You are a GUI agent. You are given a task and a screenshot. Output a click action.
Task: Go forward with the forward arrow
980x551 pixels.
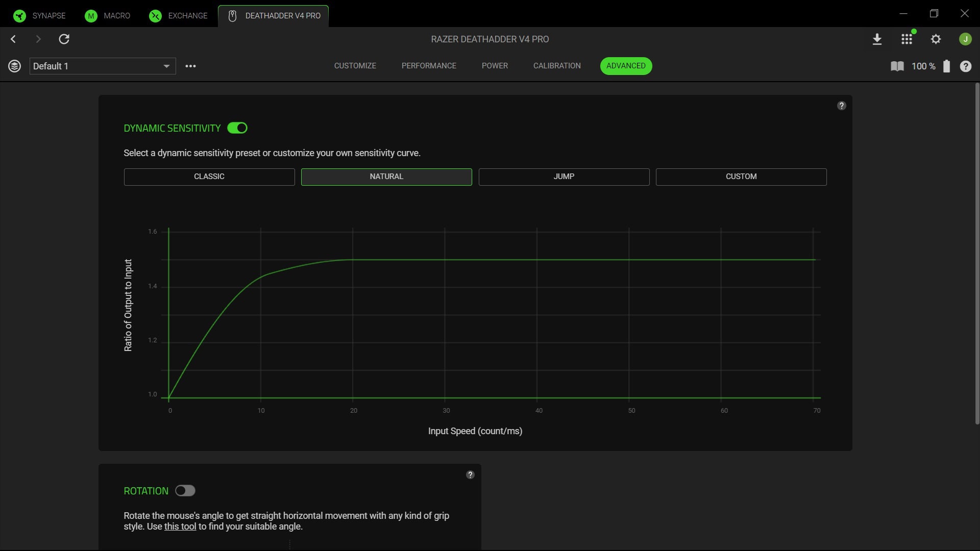click(x=38, y=39)
